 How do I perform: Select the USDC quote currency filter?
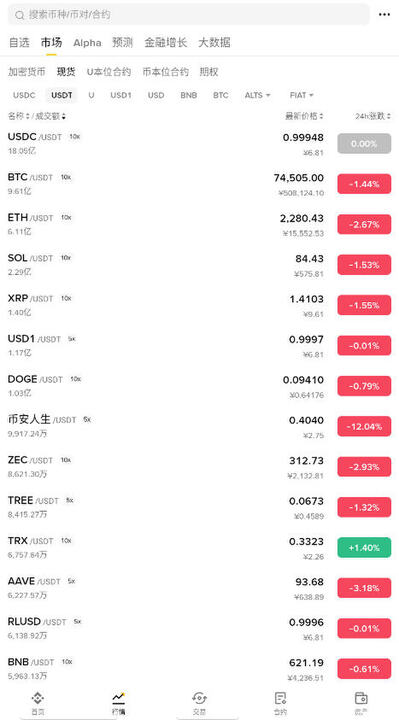pos(24,96)
